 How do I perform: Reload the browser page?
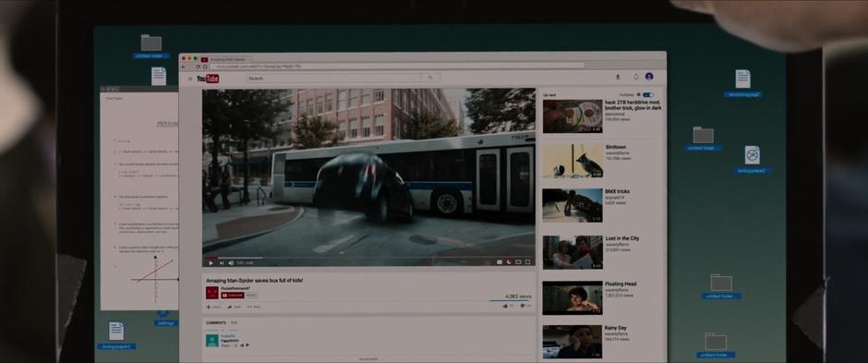coord(198,67)
